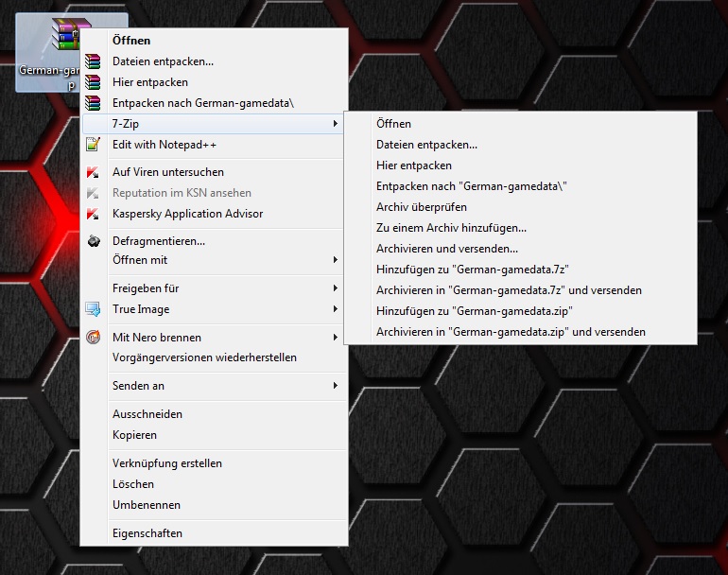This screenshot has height=575, width=728.
Task: Choose Kopieren from context menu
Action: coord(214,435)
